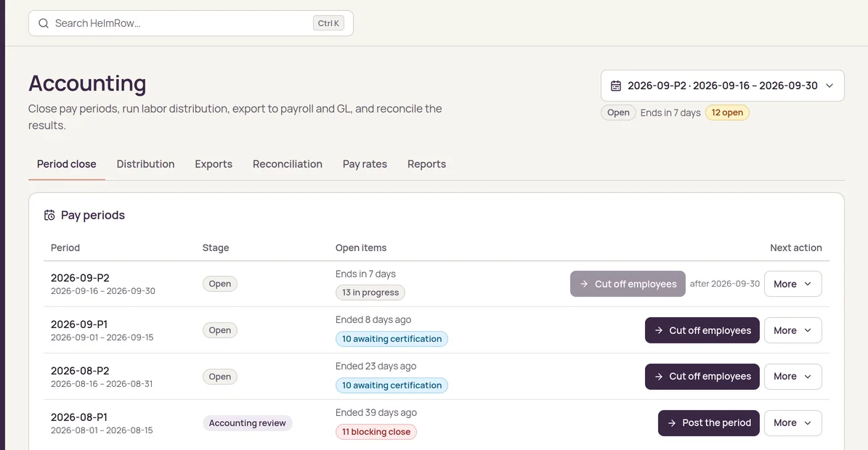Image resolution: width=868 pixels, height=450 pixels.
Task: Click the 13 in progress badge
Action: [x=370, y=292]
